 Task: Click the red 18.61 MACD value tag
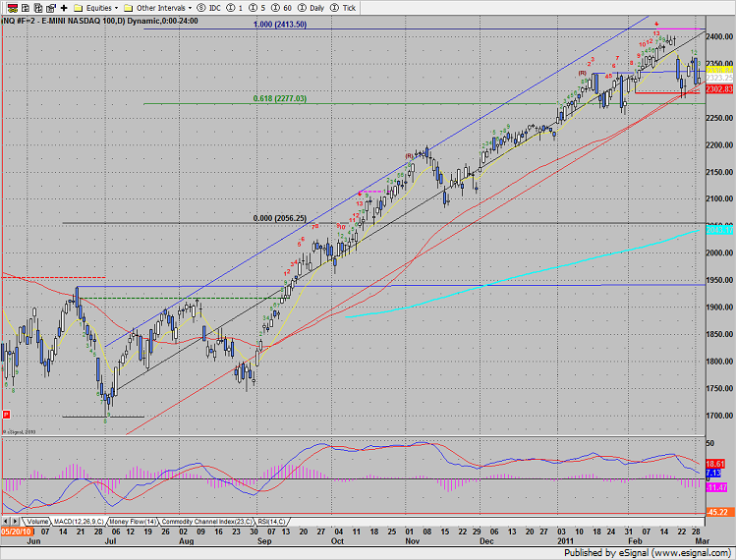[x=715, y=464]
